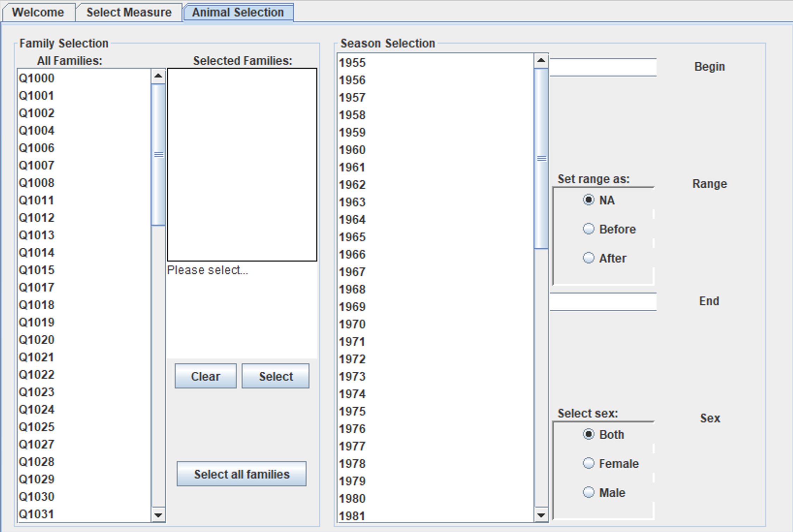Select the Before range radio button
793x532 pixels.
(x=588, y=229)
